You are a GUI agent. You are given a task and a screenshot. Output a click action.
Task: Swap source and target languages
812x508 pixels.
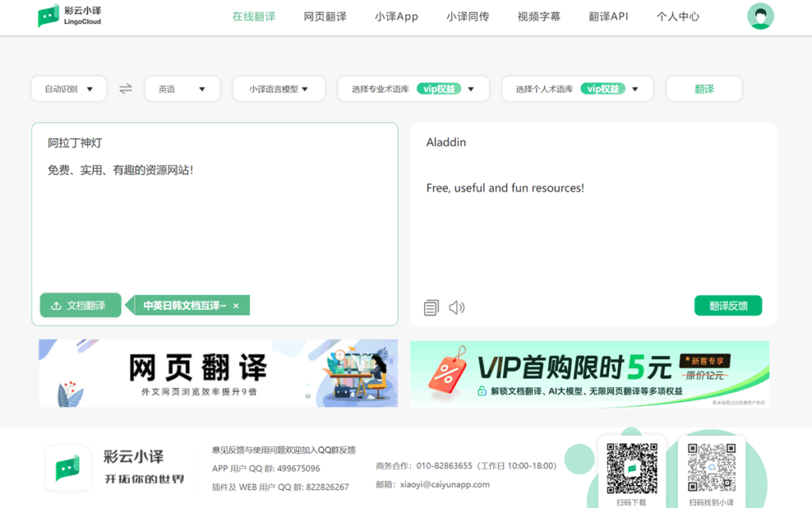[x=125, y=89]
